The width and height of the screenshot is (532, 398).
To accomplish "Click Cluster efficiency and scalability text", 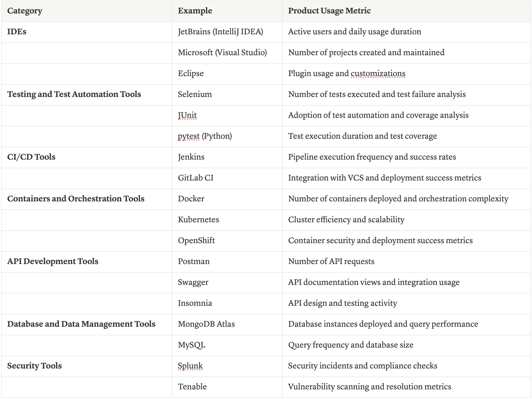I will coord(346,220).
